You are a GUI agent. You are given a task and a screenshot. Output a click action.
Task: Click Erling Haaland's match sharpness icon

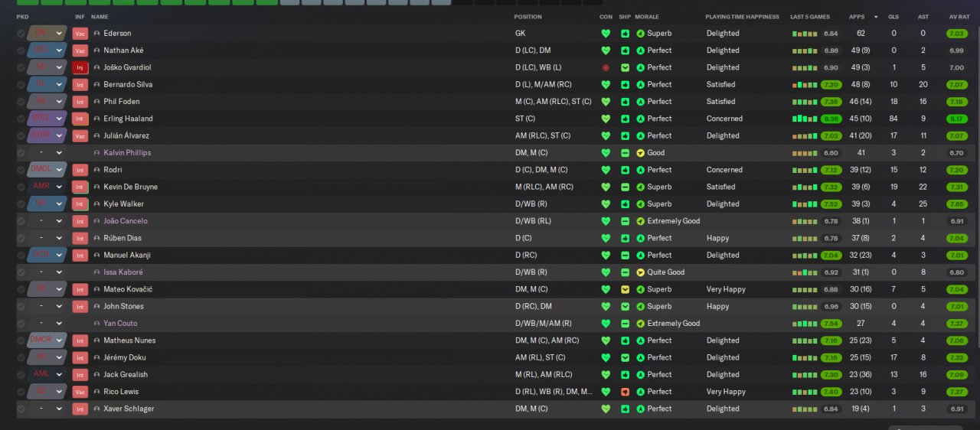[x=625, y=119]
